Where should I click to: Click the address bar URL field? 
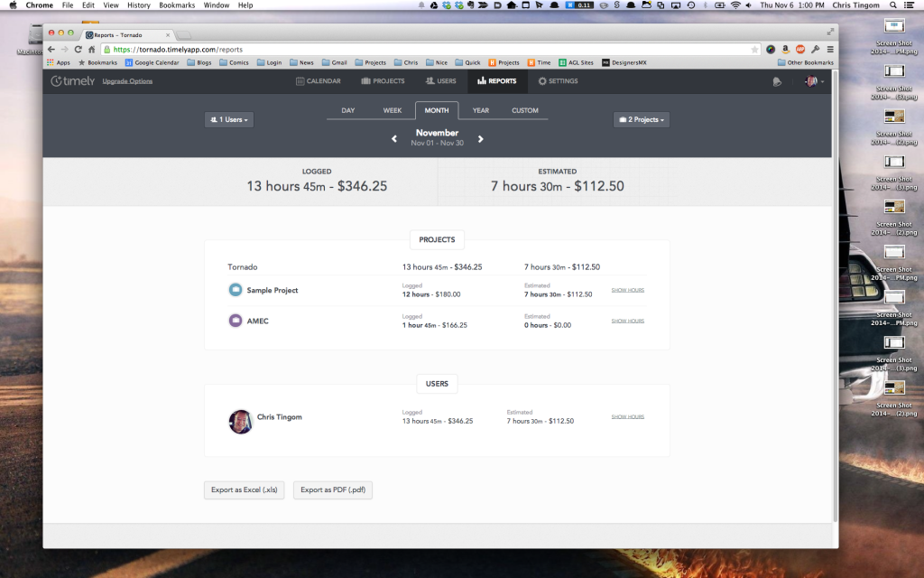430,50
